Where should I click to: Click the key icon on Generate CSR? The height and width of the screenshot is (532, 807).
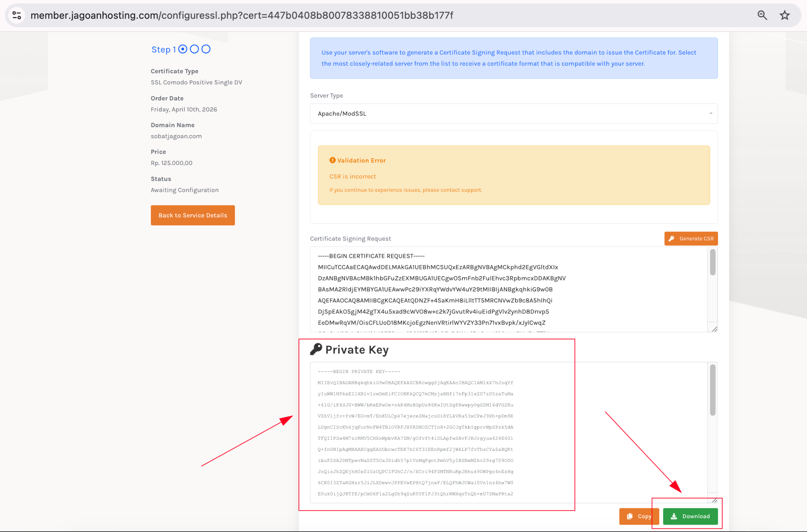pyautogui.click(x=672, y=239)
